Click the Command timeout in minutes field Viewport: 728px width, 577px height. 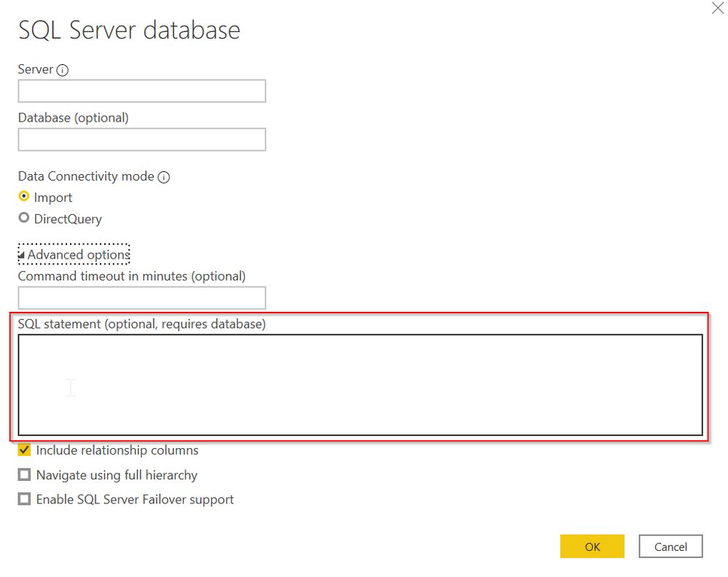[x=142, y=297]
